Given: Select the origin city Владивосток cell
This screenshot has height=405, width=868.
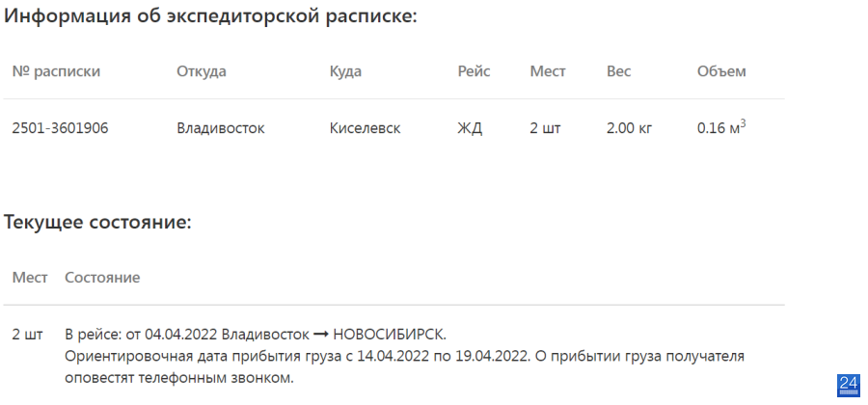Looking at the screenshot, I should tap(221, 128).
